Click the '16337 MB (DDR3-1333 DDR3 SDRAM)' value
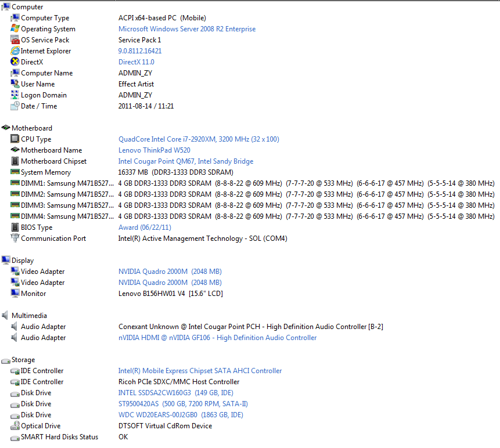This screenshot has width=500, height=448. click(x=176, y=172)
